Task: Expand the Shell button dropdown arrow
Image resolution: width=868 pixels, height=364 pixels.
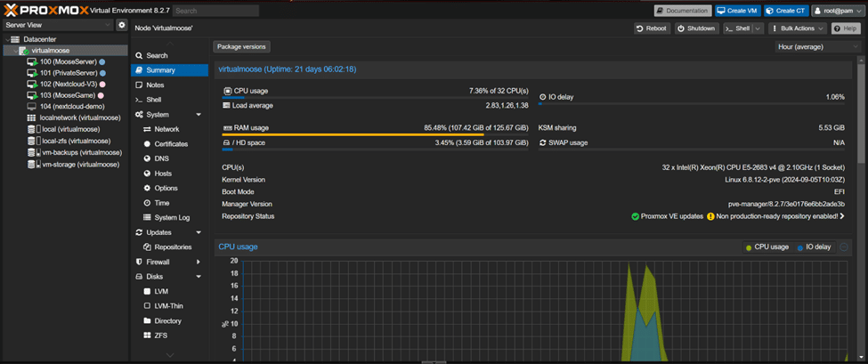Action: click(758, 28)
